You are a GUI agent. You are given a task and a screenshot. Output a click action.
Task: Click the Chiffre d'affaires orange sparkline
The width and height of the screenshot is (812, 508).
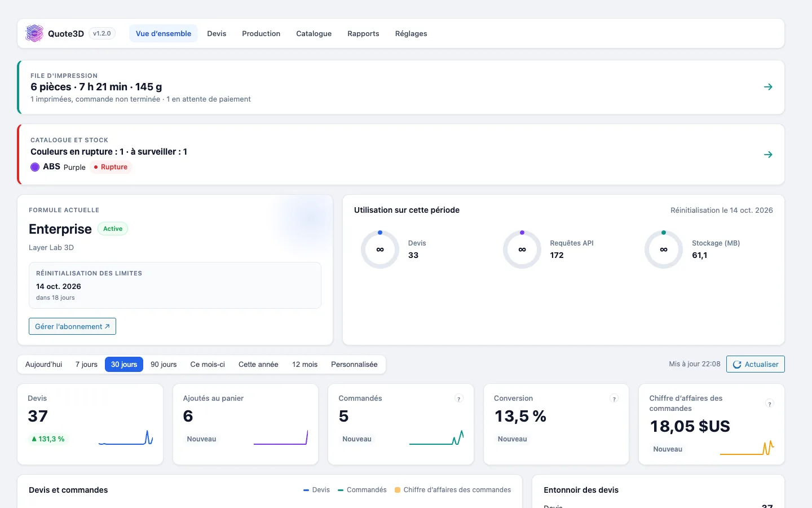pos(747,448)
